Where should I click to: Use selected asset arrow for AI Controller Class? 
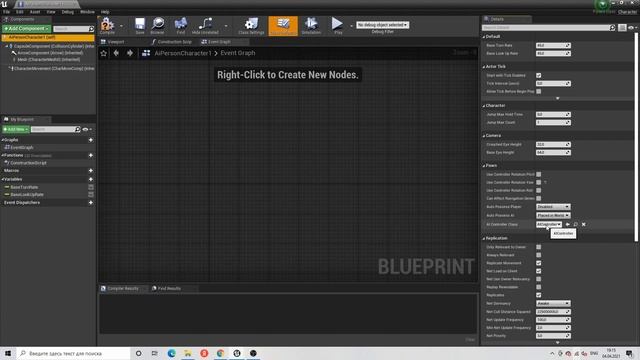[568, 224]
